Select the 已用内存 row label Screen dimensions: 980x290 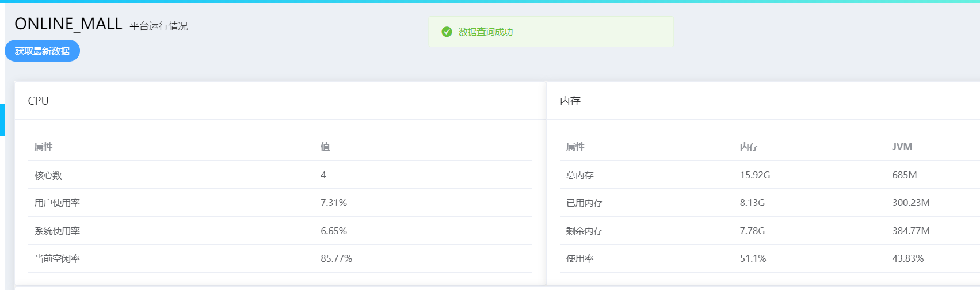click(585, 203)
